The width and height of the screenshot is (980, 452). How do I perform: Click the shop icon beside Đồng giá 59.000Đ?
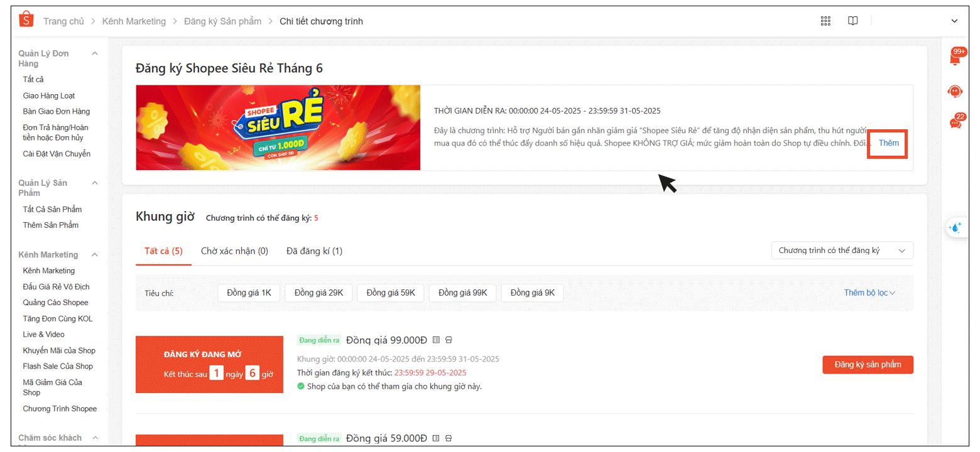tap(449, 438)
